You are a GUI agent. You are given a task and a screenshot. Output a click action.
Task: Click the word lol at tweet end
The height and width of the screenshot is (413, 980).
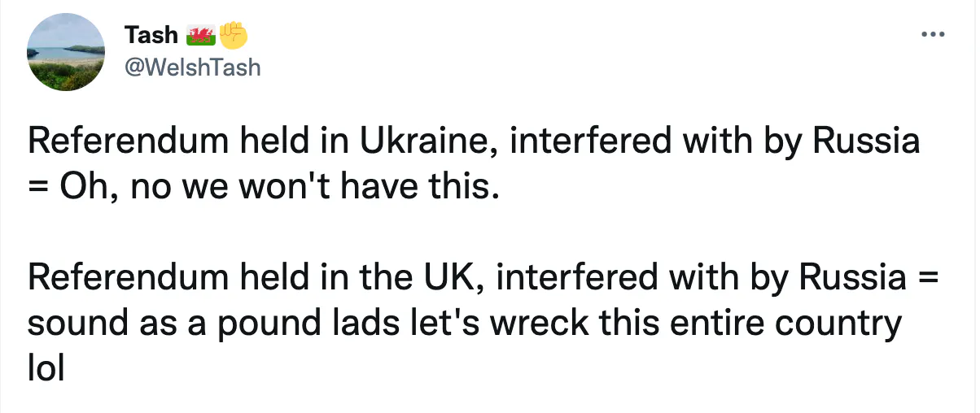pos(46,371)
